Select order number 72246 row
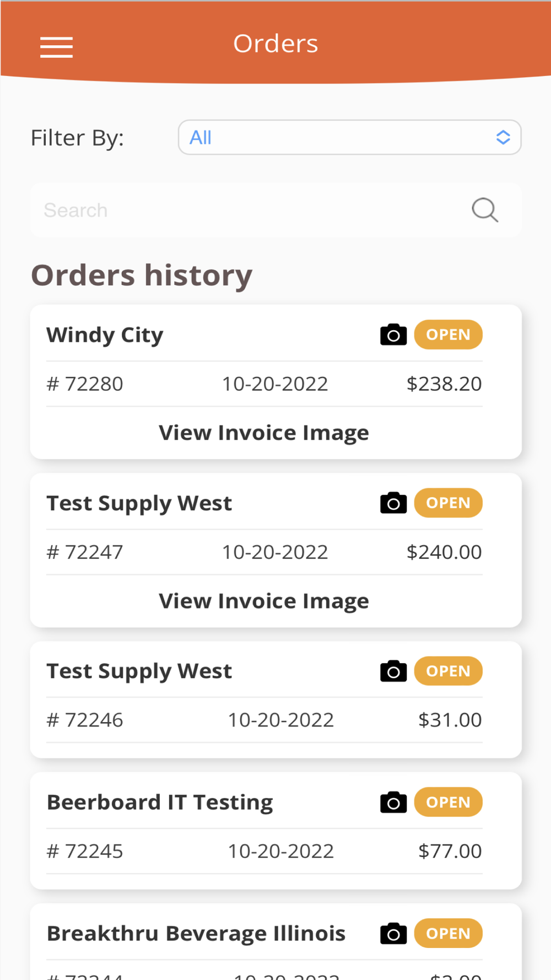551x980 pixels. [x=264, y=720]
